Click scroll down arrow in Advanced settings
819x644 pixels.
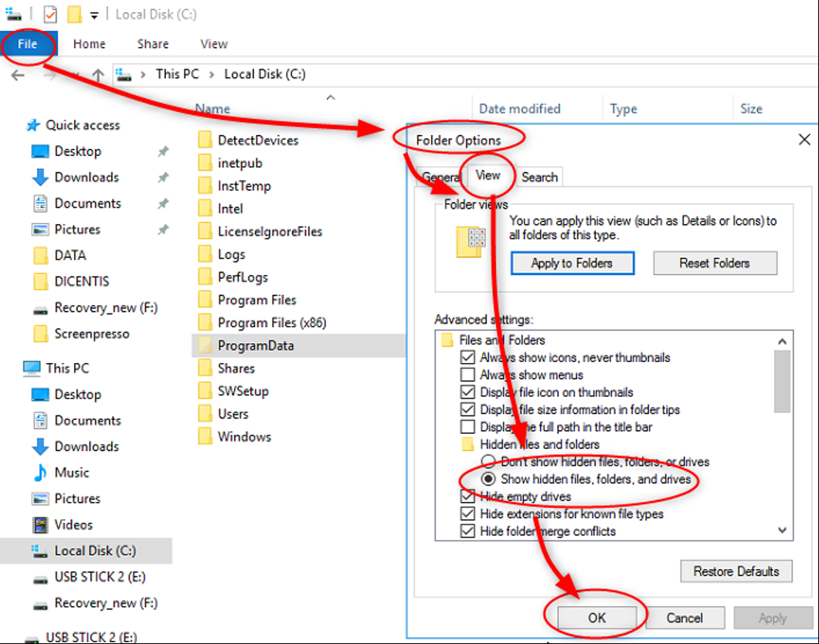(782, 530)
